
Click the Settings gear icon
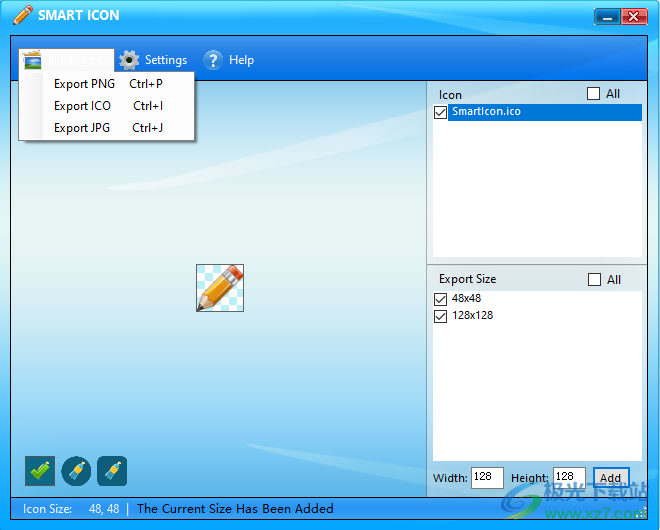129,60
